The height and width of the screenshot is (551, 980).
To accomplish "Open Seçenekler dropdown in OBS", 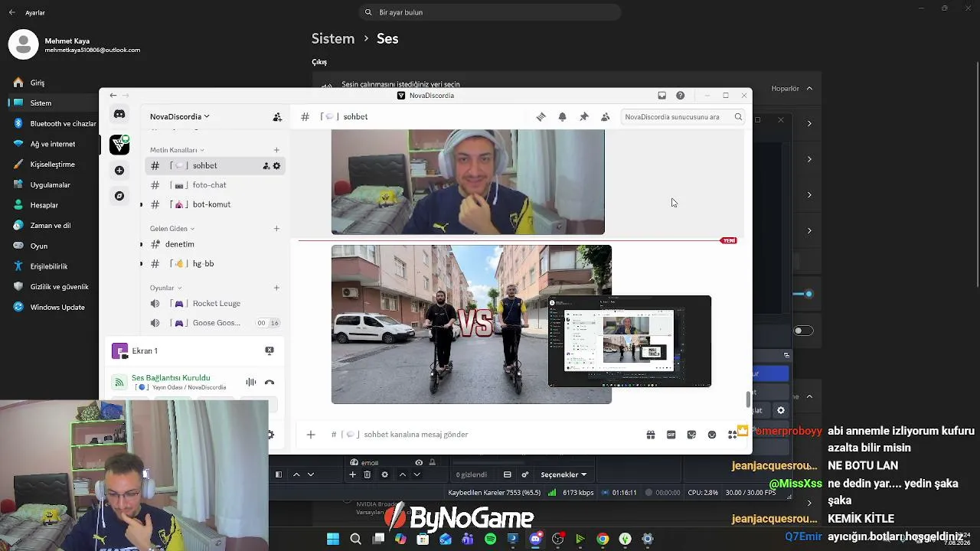I will (x=563, y=474).
